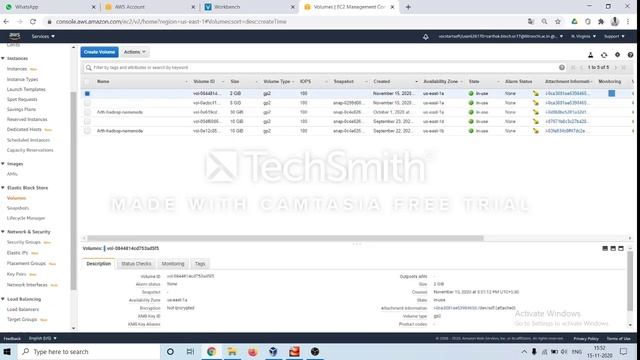Open Key Pairs in the sidebar
Screen dimensions: 640x360
[17, 274]
